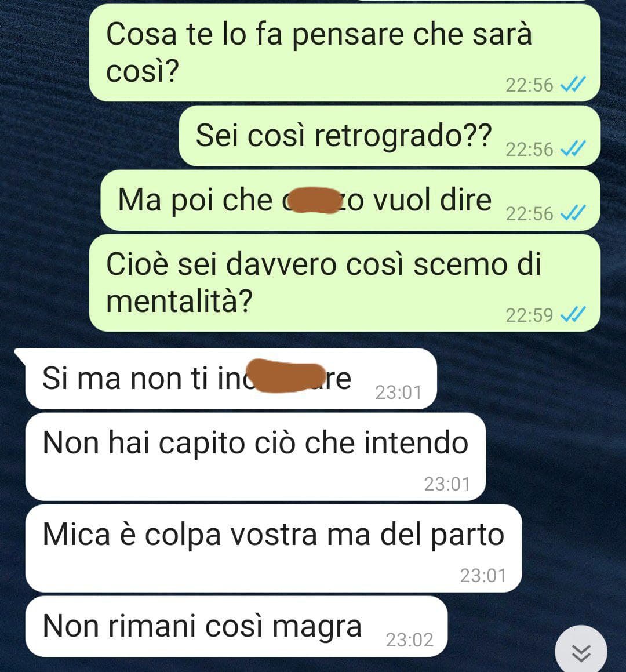The width and height of the screenshot is (626, 672).
Task: Tap blue ticks on 'vuol dire' message
Action: (x=573, y=213)
